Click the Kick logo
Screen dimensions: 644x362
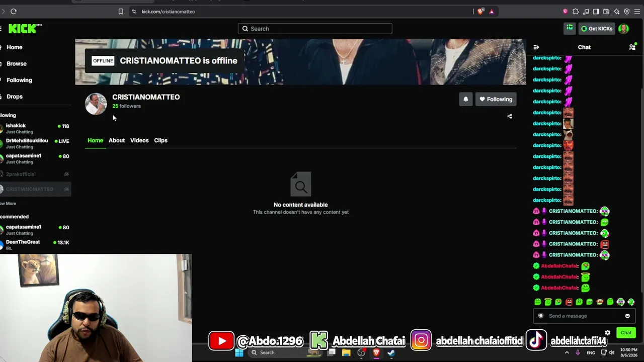coord(24,29)
